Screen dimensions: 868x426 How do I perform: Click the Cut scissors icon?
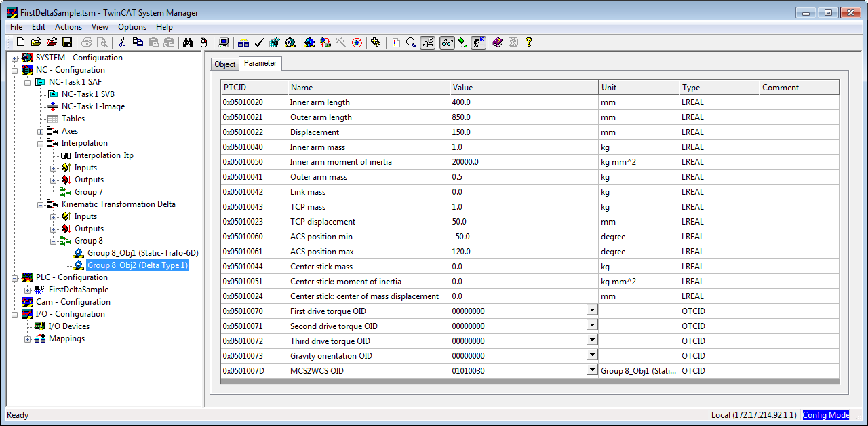[x=122, y=42]
